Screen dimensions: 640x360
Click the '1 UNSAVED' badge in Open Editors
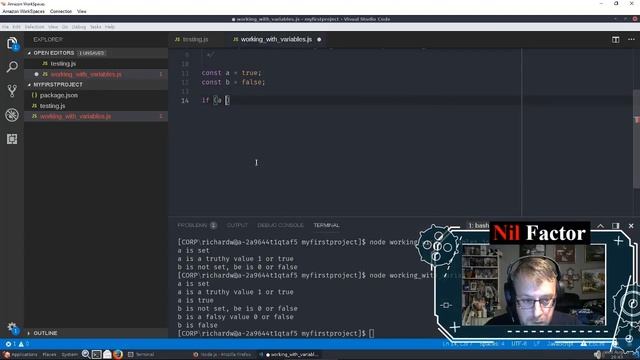tap(91, 53)
